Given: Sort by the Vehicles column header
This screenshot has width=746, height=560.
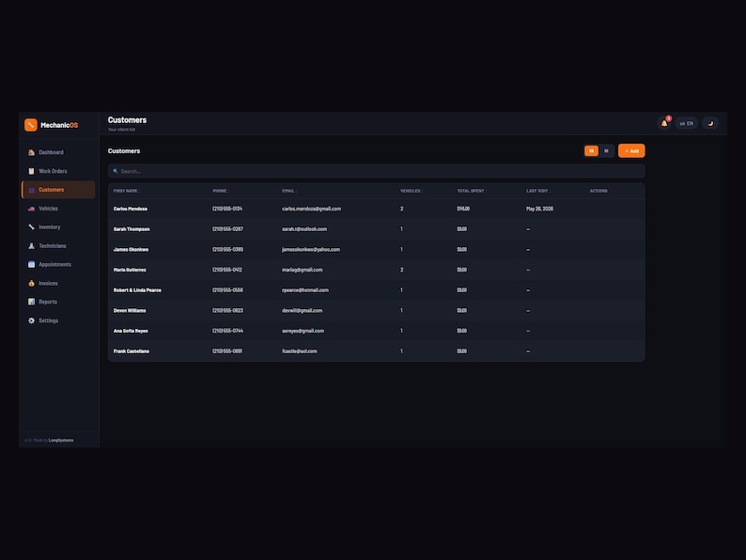Looking at the screenshot, I should 412,191.
